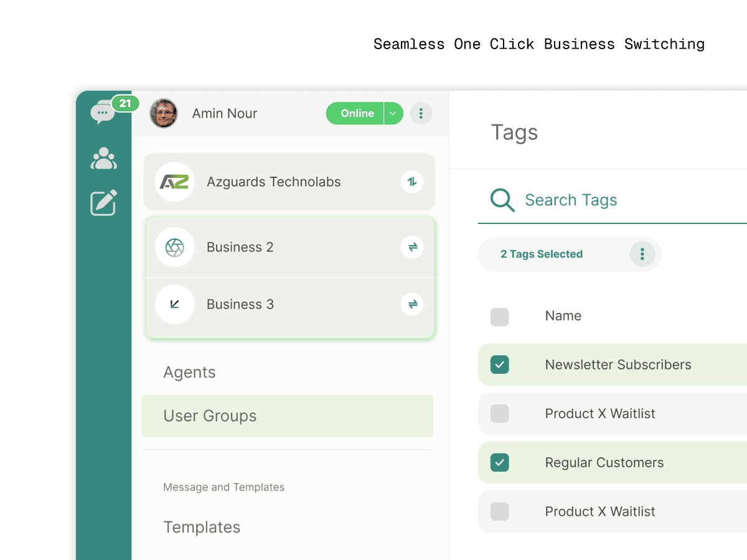Open the User Groups menu item
The height and width of the screenshot is (560, 747).
(287, 416)
